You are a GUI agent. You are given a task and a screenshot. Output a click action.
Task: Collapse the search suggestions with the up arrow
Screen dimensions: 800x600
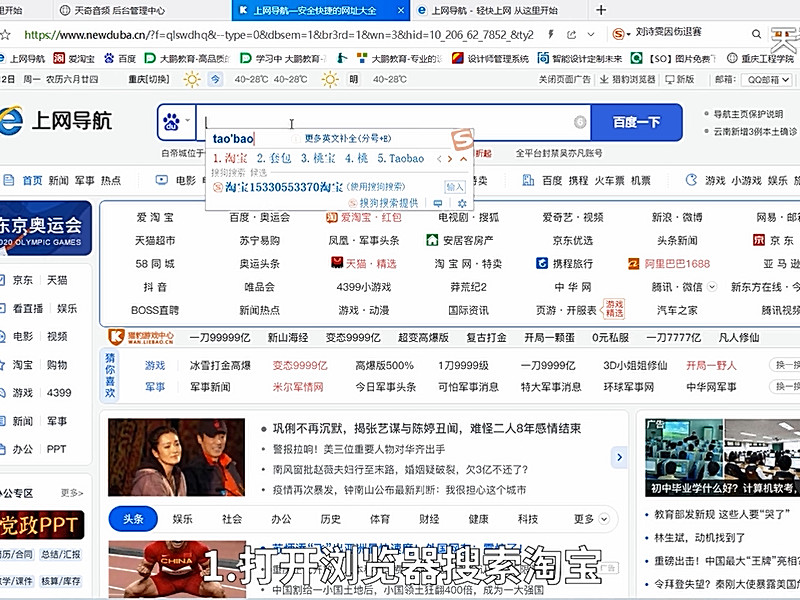pos(462,156)
